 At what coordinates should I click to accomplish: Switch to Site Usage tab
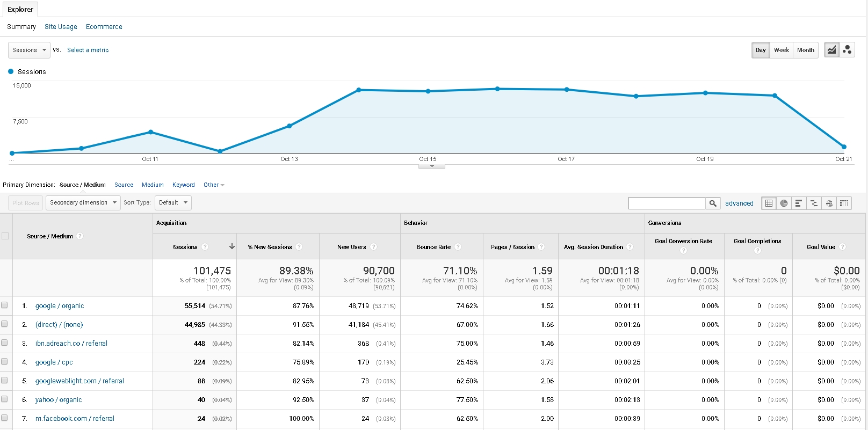pyautogui.click(x=61, y=26)
